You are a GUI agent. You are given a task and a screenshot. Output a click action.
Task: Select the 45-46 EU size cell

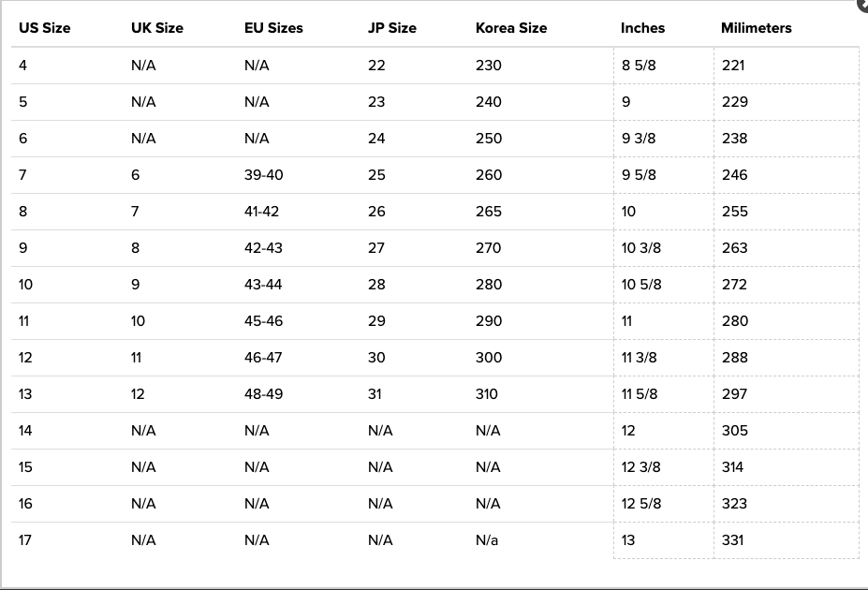[x=263, y=321]
